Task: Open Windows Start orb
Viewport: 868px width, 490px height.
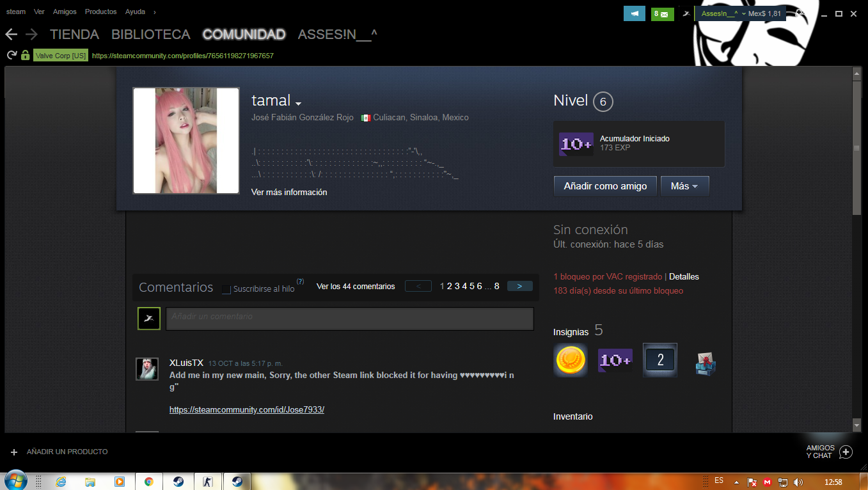Action: [x=15, y=481]
